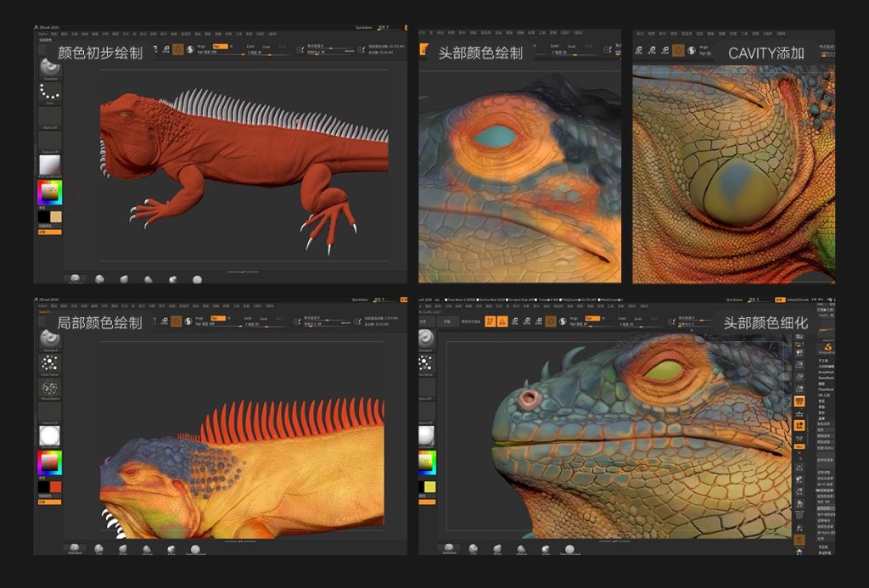Select a color from the gradient color picker
This screenshot has width=869, height=588.
49,191
